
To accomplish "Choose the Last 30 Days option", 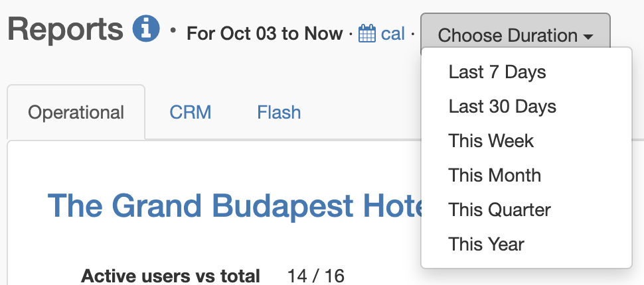I will tap(502, 106).
